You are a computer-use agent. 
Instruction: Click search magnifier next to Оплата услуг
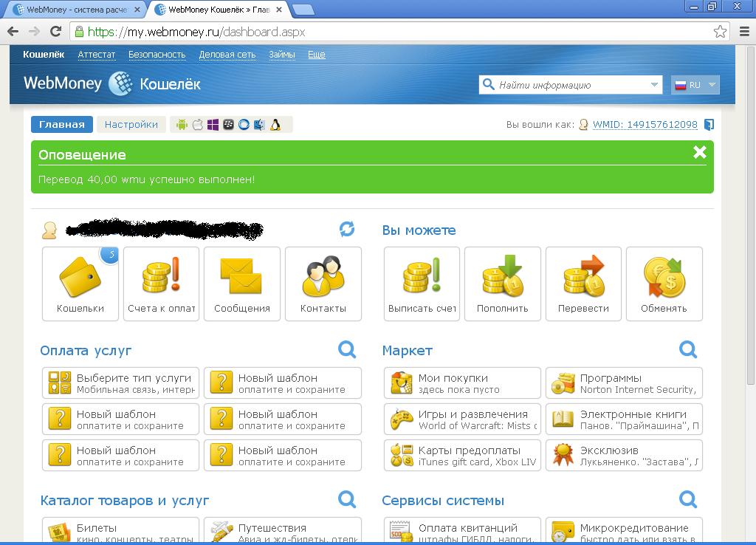point(347,349)
